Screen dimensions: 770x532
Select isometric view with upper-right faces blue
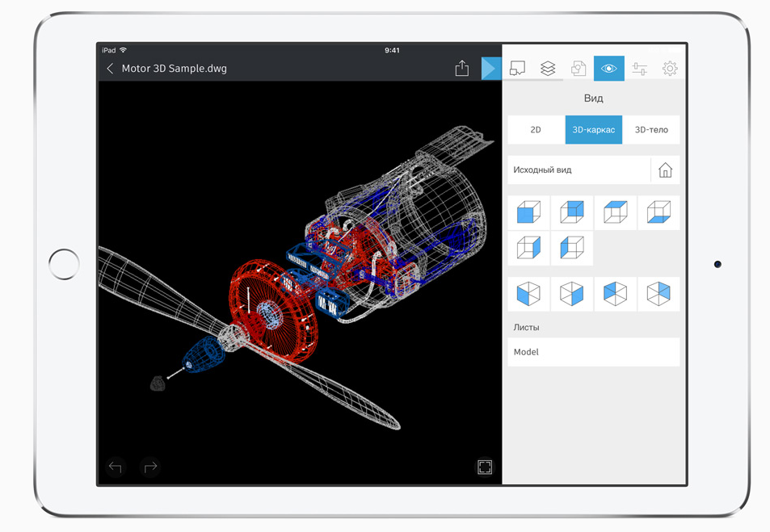coord(658,294)
